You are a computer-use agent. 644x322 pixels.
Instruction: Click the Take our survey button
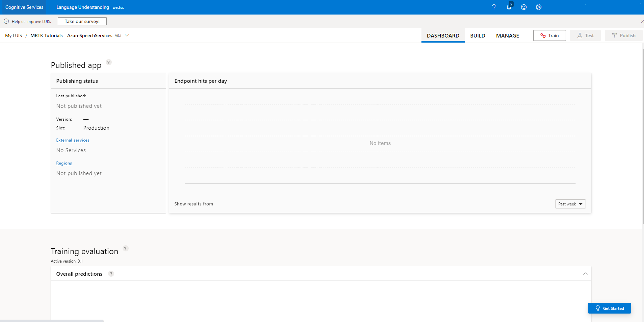[x=82, y=21]
